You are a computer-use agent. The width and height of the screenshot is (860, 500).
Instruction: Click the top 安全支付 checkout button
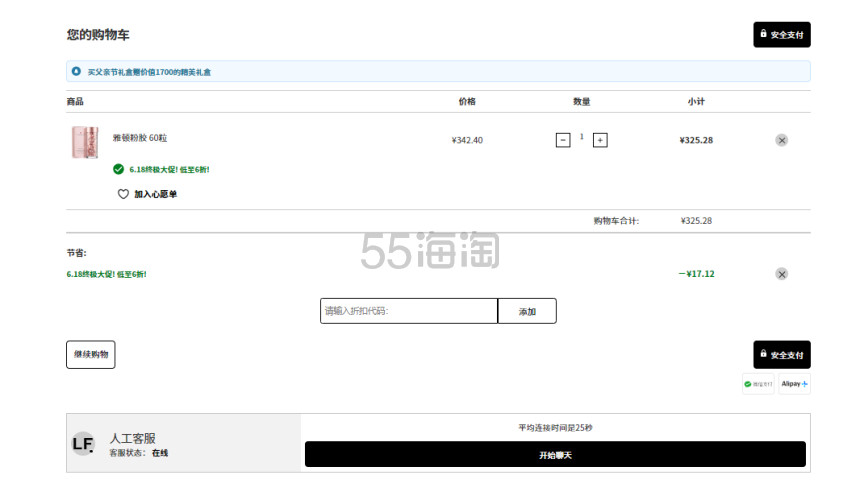pos(782,35)
